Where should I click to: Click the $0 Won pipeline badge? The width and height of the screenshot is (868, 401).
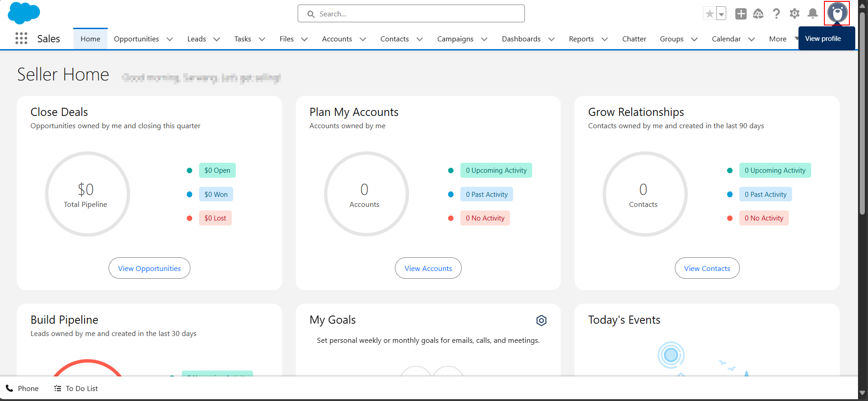click(216, 194)
